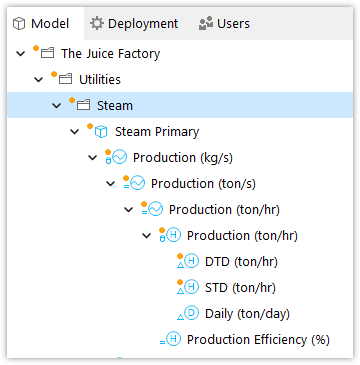This screenshot has width=360, height=365.
Task: Collapse the Steam Primary node
Action: 75,132
